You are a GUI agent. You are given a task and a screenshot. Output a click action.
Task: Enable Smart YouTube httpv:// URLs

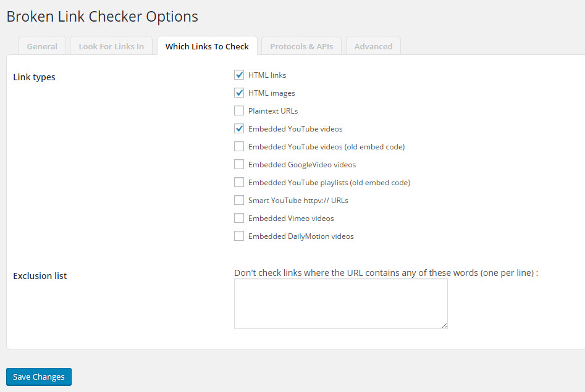(239, 200)
